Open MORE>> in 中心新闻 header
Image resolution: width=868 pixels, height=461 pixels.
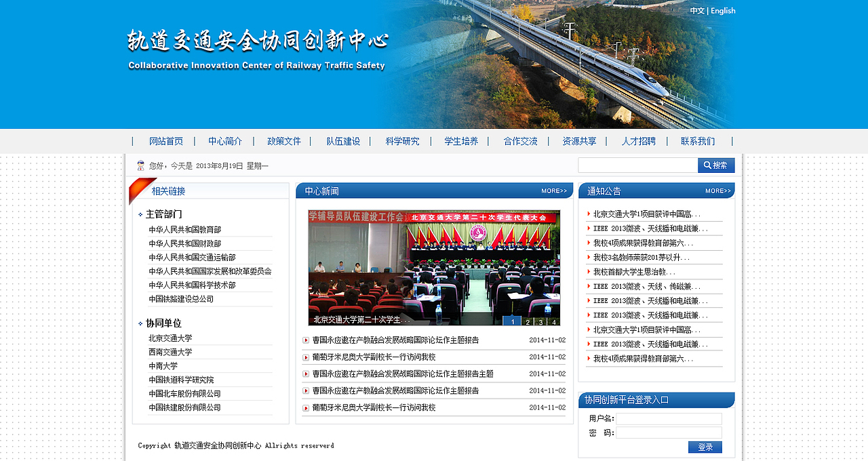click(x=554, y=191)
